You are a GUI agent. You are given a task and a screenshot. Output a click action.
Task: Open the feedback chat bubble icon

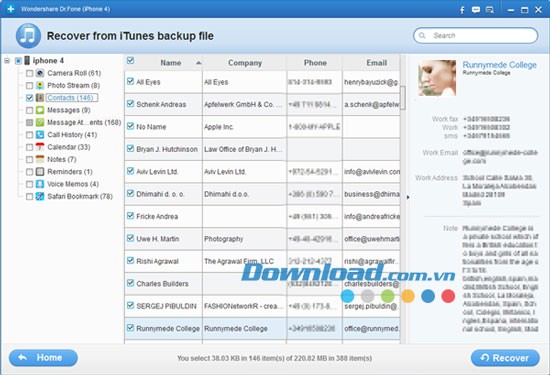(476, 10)
